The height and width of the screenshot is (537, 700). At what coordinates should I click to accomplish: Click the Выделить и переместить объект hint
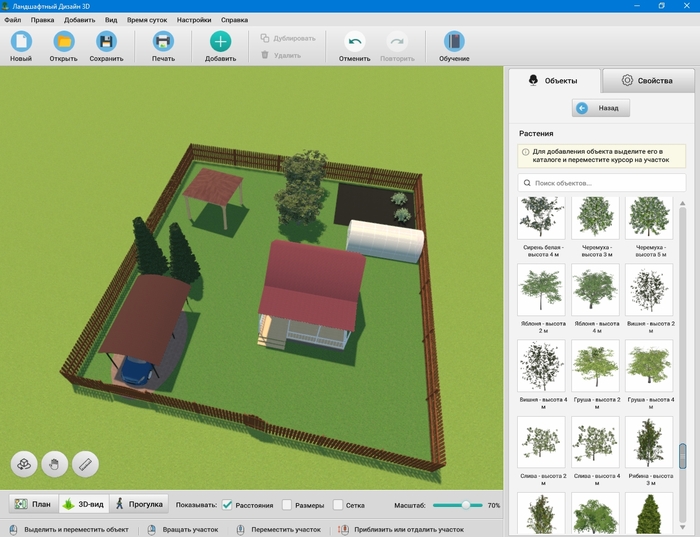click(76, 529)
